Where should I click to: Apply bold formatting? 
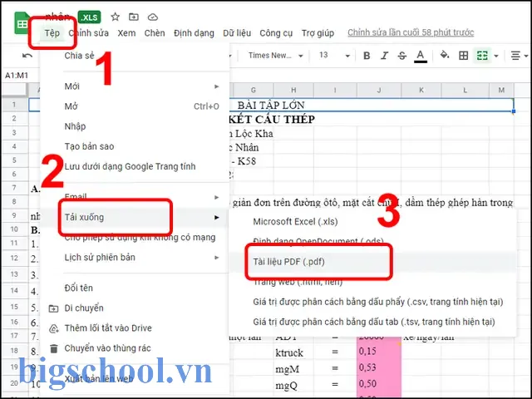coord(367,56)
